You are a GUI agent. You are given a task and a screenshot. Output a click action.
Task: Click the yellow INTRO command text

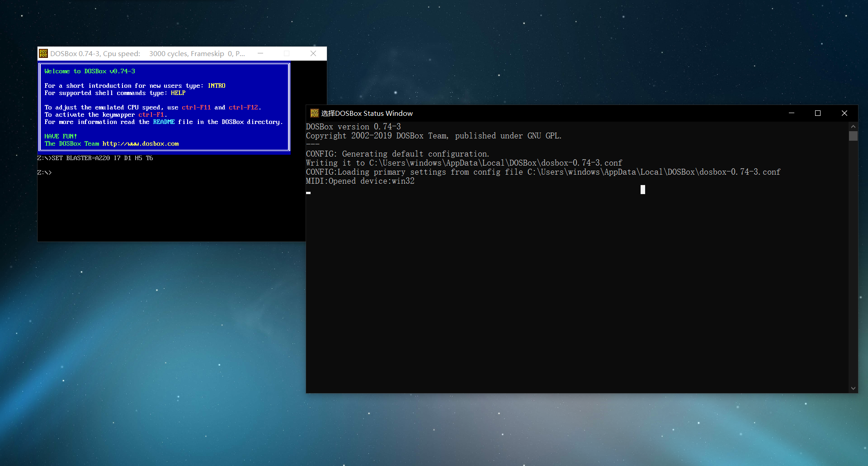click(x=217, y=86)
